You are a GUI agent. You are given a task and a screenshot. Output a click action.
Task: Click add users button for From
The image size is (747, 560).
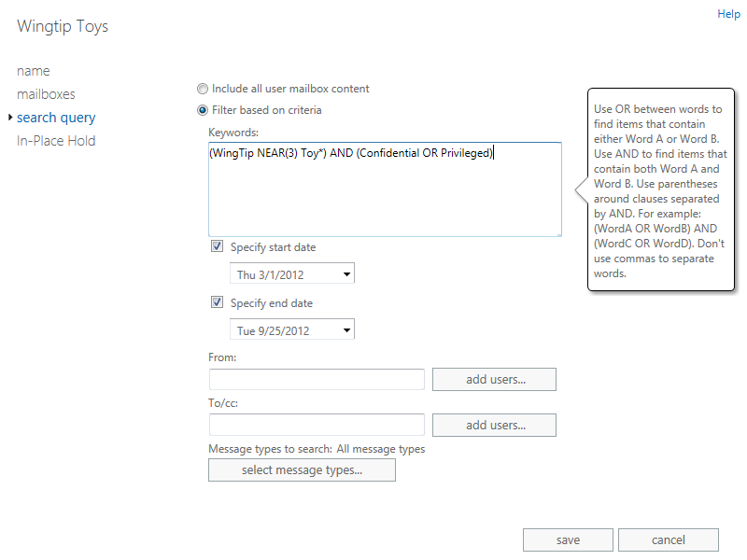pyautogui.click(x=494, y=380)
